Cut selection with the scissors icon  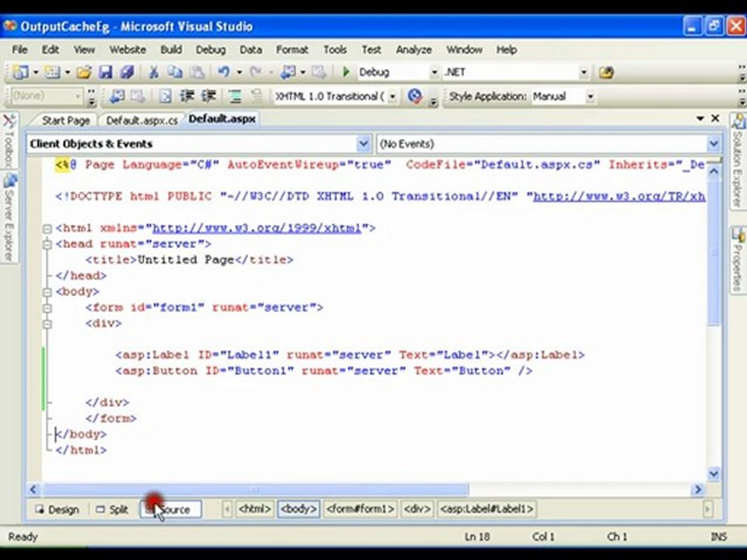coord(153,72)
